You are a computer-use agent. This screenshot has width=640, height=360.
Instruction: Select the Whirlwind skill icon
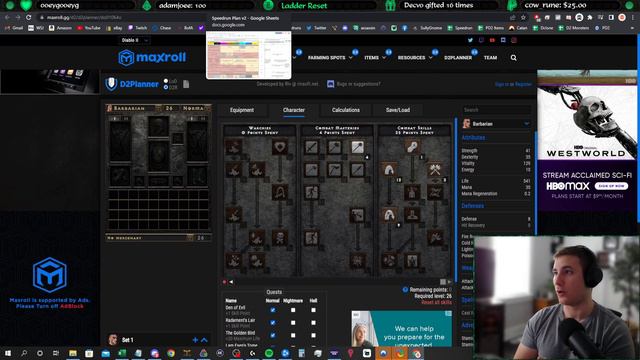point(389,260)
